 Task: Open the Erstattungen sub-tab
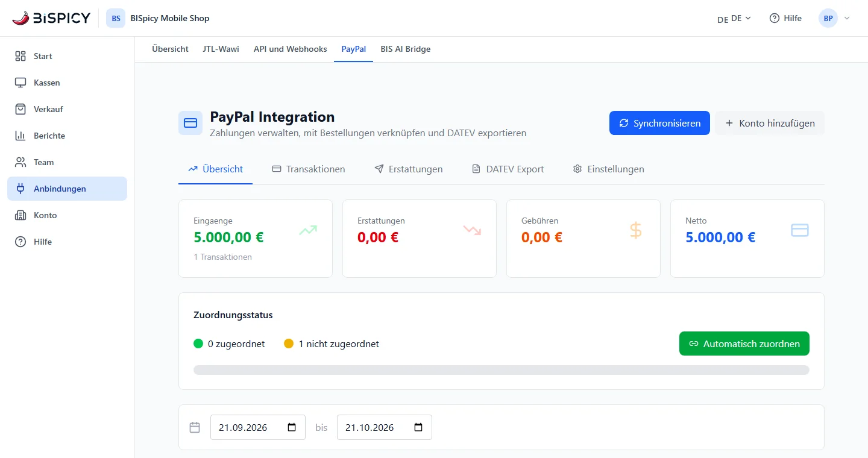pos(409,169)
